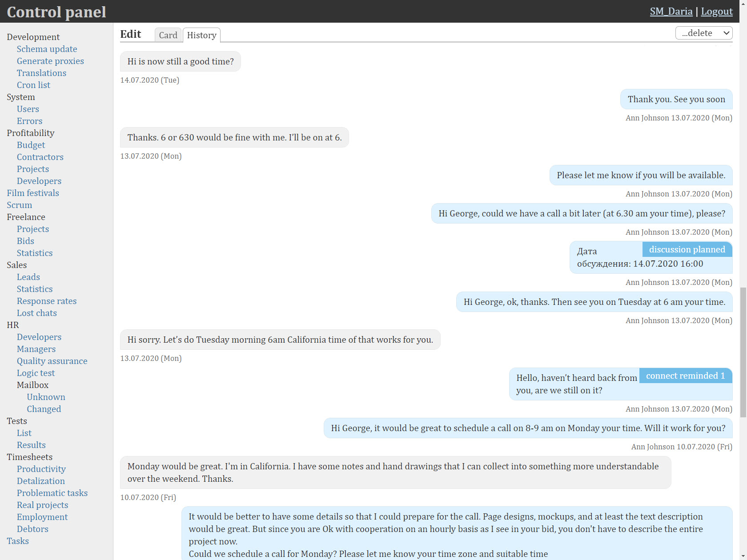Open the Scrum section
The image size is (747, 560).
[20, 205]
